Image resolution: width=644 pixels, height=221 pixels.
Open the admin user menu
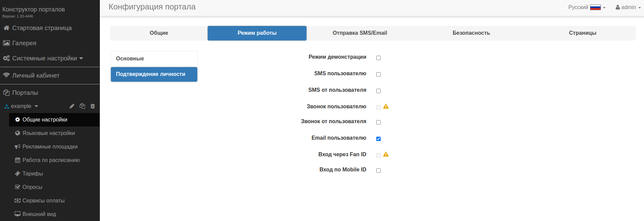[x=628, y=7]
